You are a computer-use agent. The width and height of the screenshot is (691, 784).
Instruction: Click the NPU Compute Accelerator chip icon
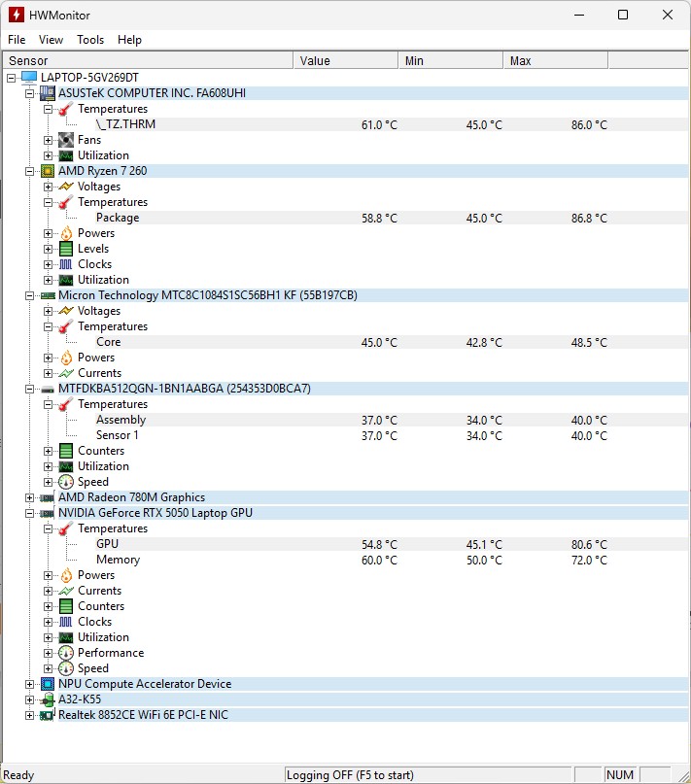tap(48, 684)
